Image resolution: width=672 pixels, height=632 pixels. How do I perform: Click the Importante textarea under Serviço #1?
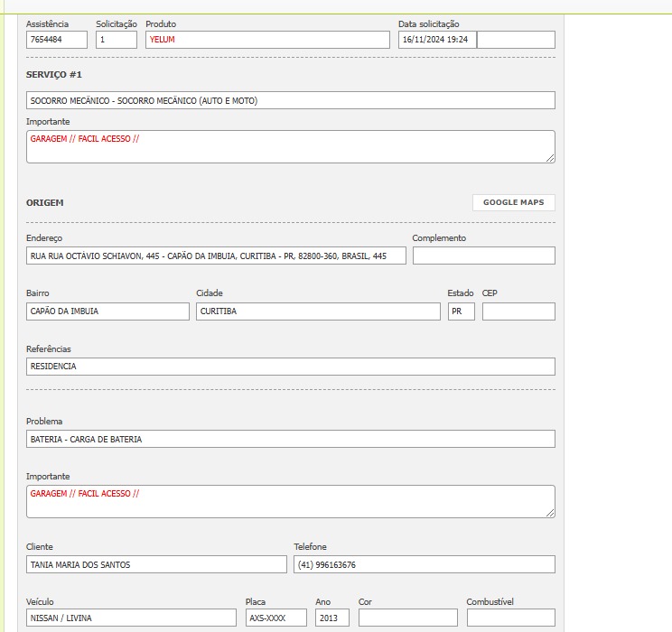tap(290, 146)
